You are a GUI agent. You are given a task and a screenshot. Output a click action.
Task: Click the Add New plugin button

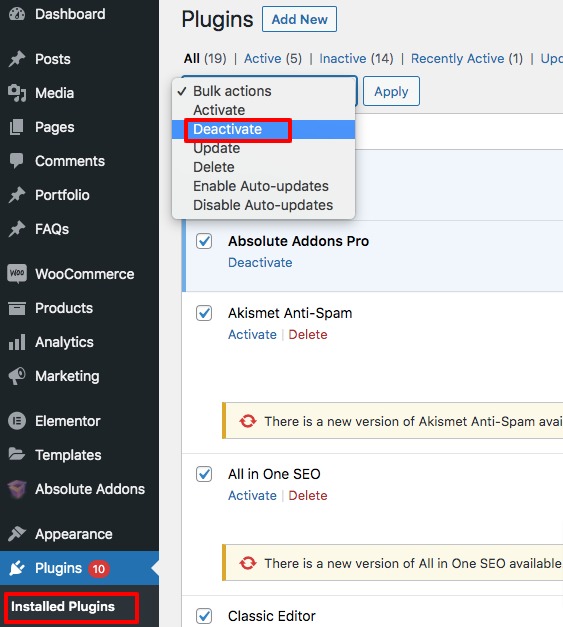click(x=299, y=19)
